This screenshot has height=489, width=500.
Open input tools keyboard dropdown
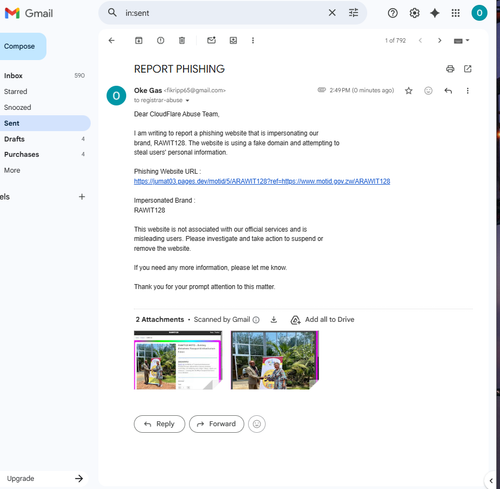(461, 41)
